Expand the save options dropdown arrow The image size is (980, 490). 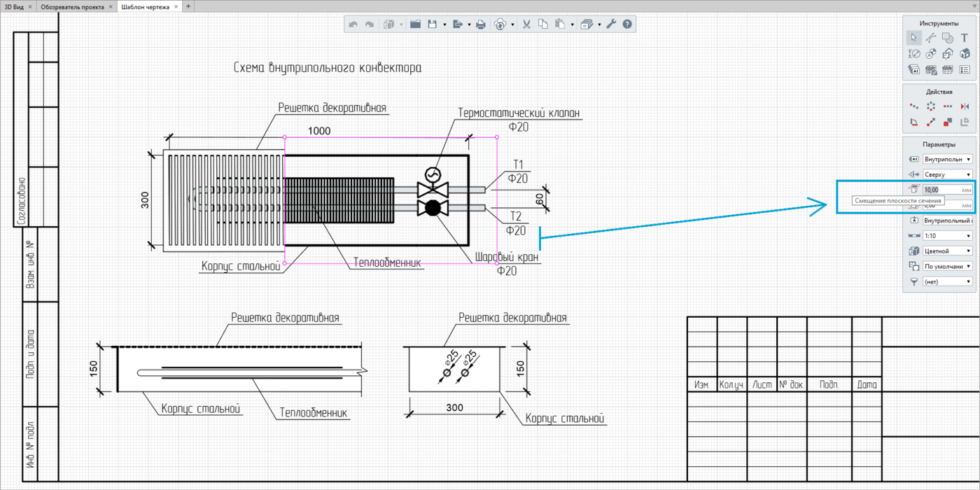pyautogui.click(x=444, y=25)
